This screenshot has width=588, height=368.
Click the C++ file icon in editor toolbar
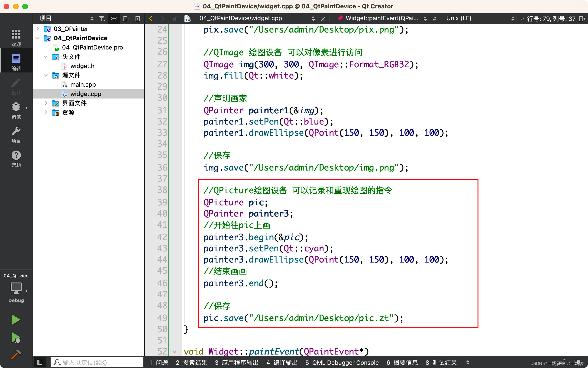(x=187, y=19)
